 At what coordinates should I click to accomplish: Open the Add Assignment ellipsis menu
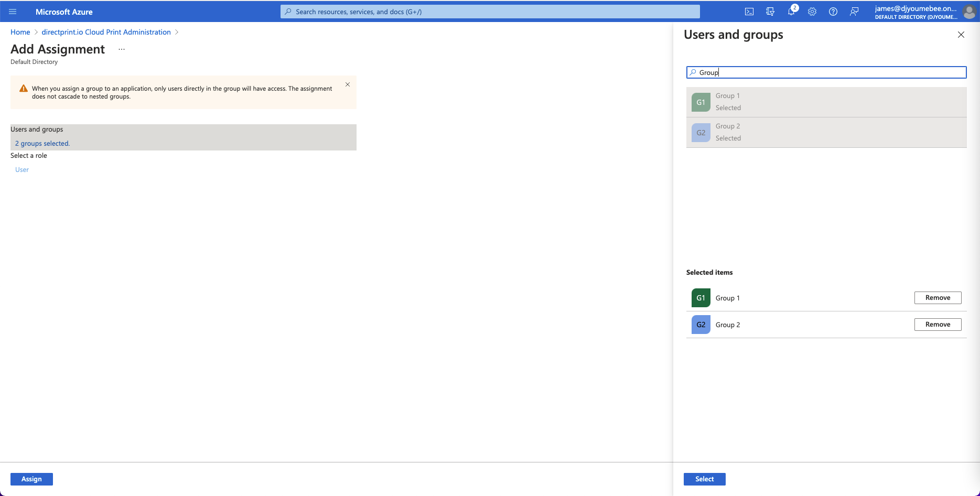click(x=122, y=49)
